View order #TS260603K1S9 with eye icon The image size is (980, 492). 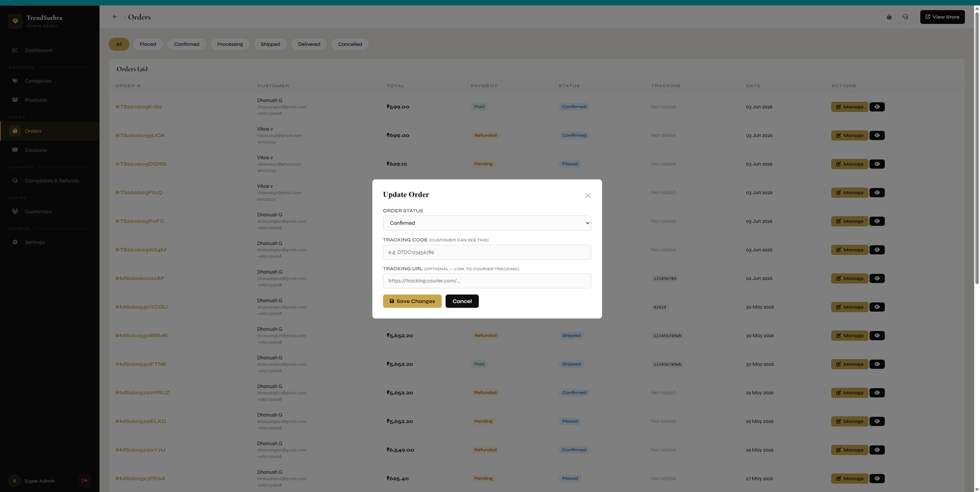click(x=877, y=107)
